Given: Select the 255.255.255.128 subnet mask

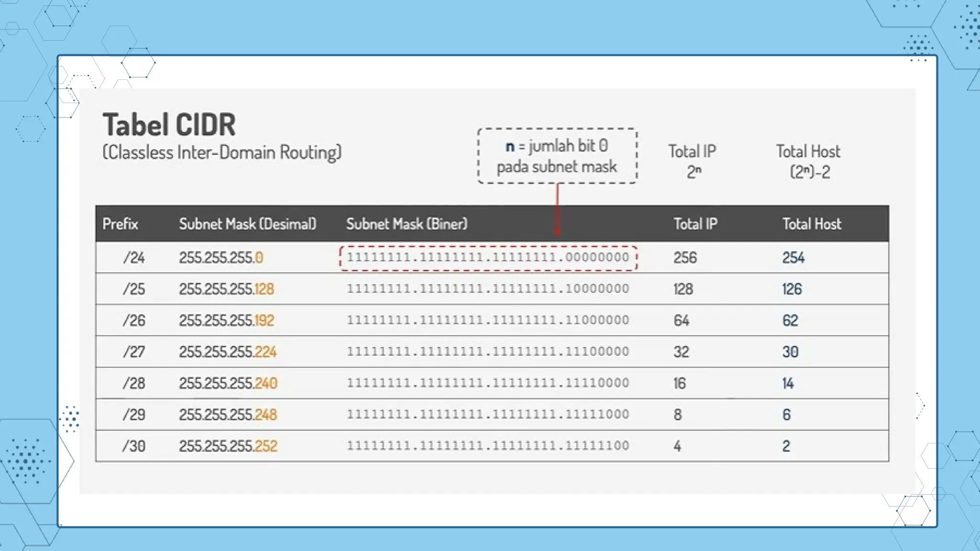Looking at the screenshot, I should tap(226, 289).
